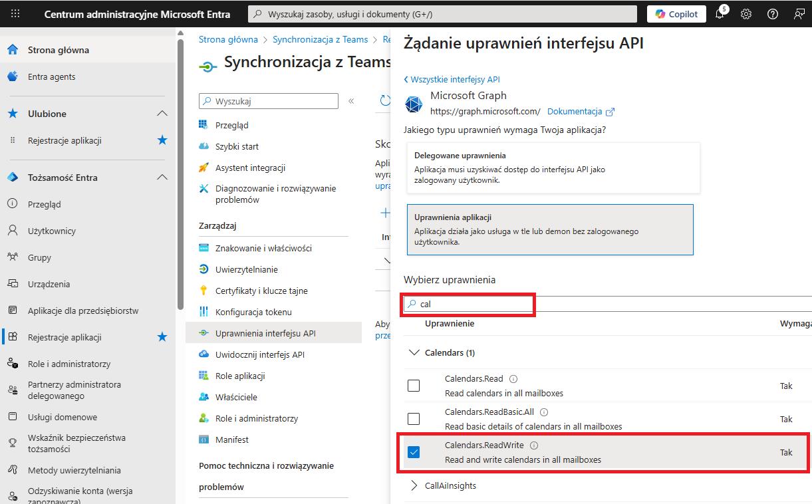Open the settings gear icon
This screenshot has height=504, width=812.
point(746,14)
